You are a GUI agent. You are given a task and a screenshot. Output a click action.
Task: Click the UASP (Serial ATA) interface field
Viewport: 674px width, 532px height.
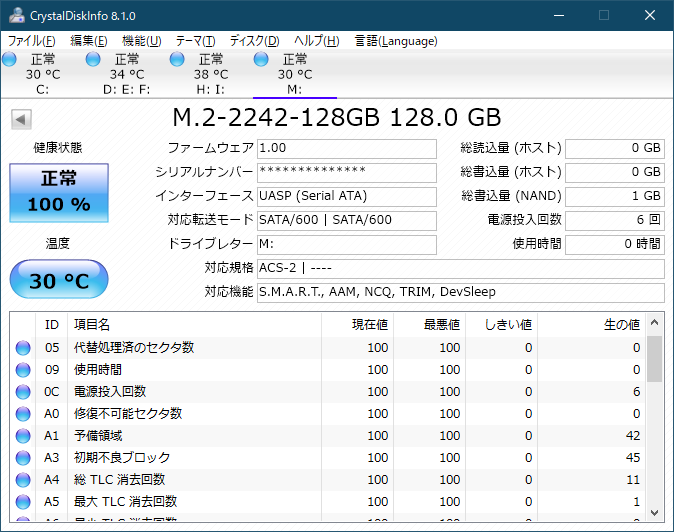(347, 197)
